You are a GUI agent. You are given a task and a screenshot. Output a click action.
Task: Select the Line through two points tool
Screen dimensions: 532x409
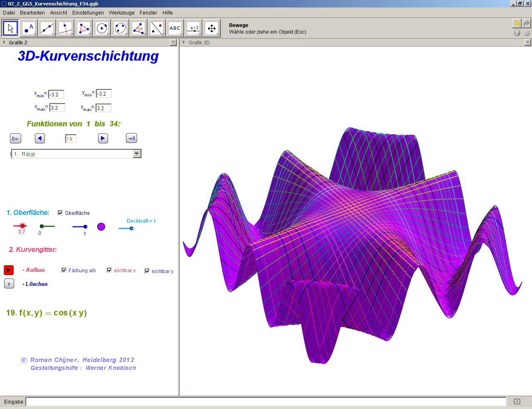coord(47,28)
